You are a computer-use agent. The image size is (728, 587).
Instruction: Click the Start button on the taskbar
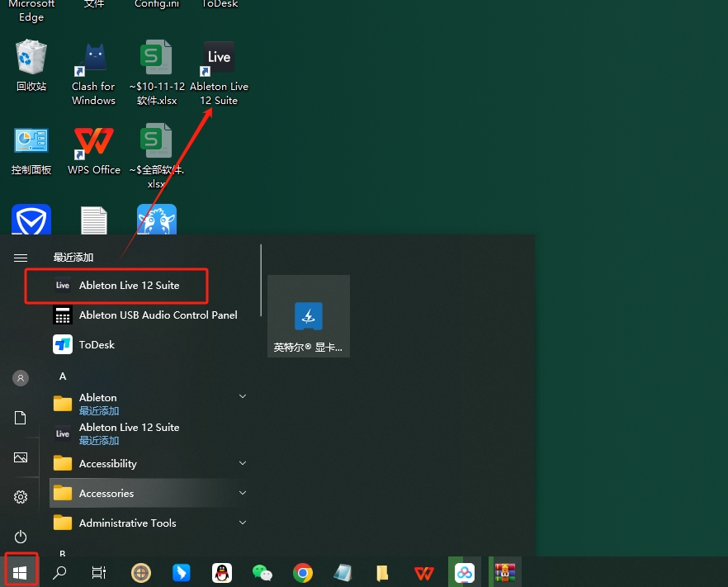click(x=21, y=572)
